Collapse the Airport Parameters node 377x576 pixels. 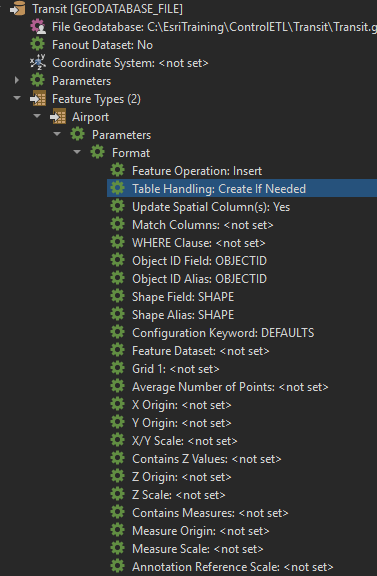[57, 134]
